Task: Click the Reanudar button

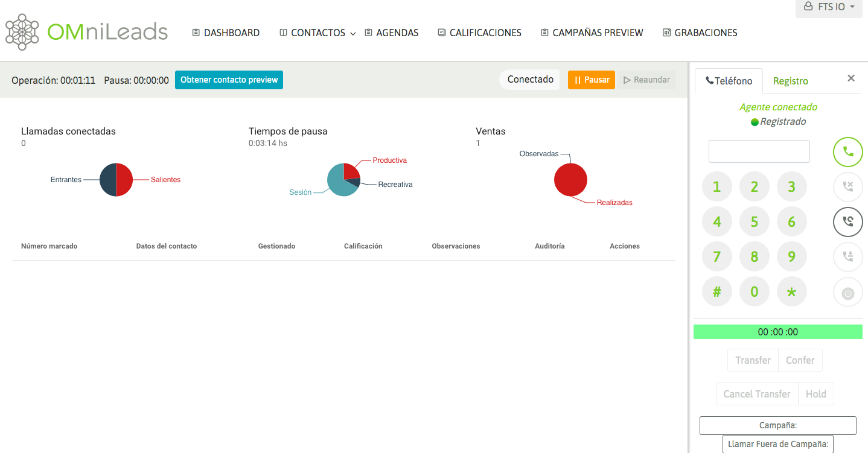Action: (x=646, y=80)
